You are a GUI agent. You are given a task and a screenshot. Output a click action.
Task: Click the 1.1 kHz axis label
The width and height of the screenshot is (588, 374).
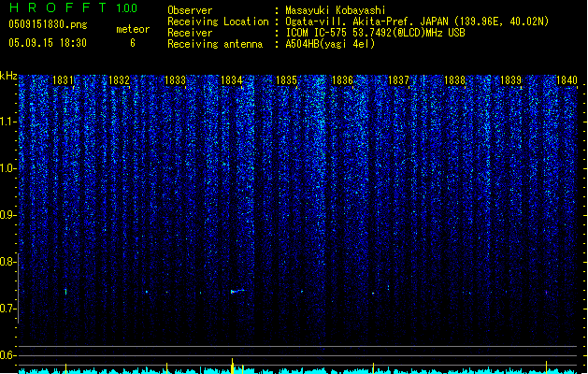8,122
